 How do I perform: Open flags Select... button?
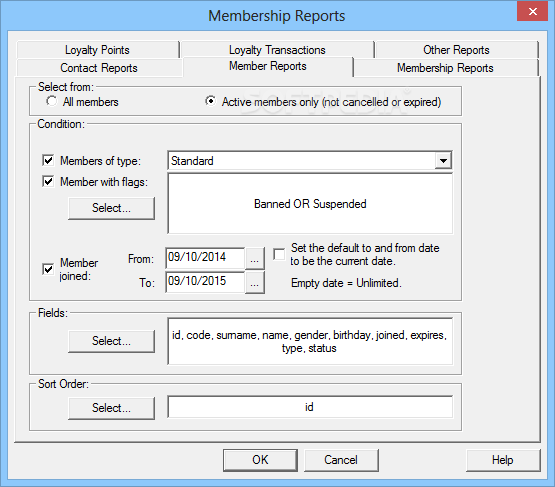click(x=111, y=208)
